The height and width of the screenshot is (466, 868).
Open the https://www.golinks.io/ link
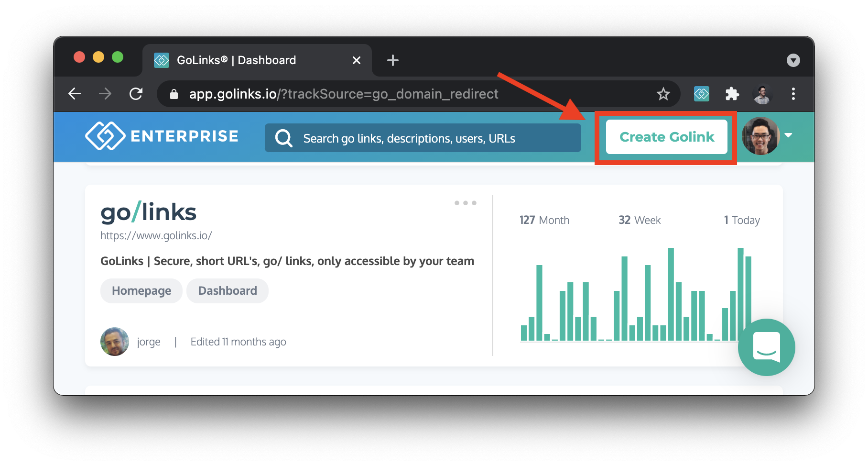[156, 235]
